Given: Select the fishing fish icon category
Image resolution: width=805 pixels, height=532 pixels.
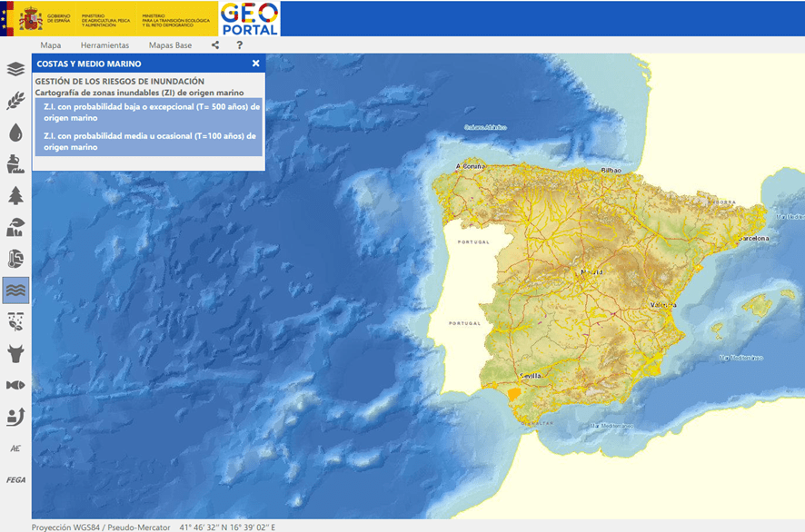Looking at the screenshot, I should point(15,384).
